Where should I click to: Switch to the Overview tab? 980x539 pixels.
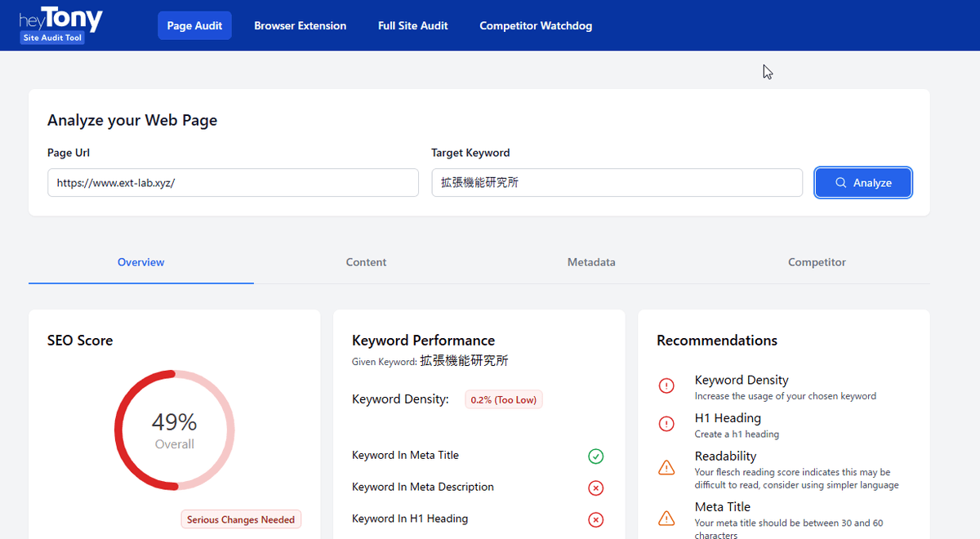(x=140, y=262)
